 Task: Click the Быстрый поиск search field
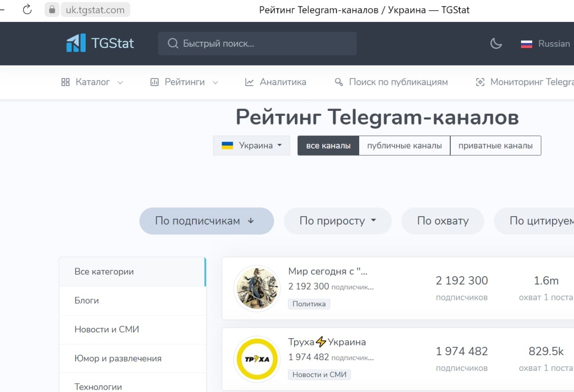(257, 44)
